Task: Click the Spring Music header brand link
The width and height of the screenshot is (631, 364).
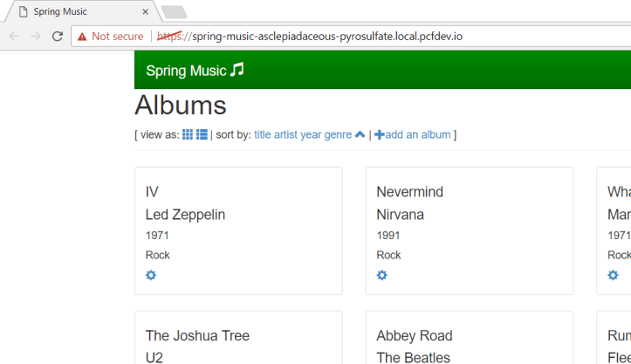Action: (x=187, y=71)
